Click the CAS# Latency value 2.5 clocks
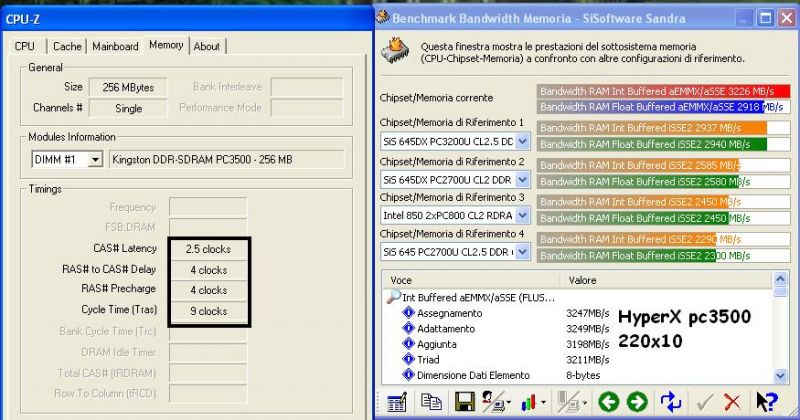 coord(208,249)
